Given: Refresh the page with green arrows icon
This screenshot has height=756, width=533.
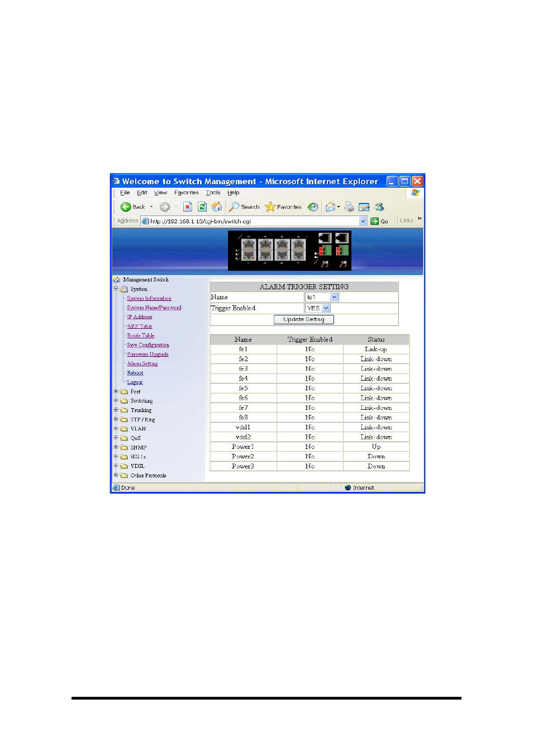Looking at the screenshot, I should tap(202, 207).
